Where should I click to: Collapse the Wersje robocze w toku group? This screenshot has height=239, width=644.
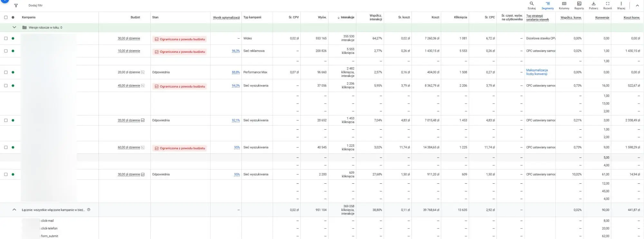click(14, 27)
